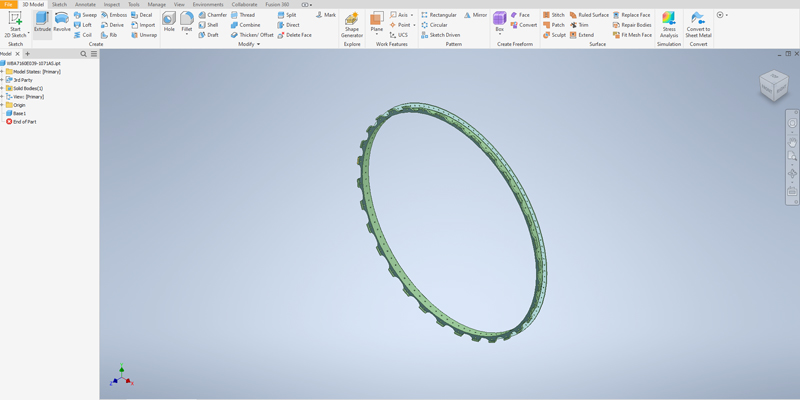Switch to the Inspect ribbon tab

[x=112, y=5]
